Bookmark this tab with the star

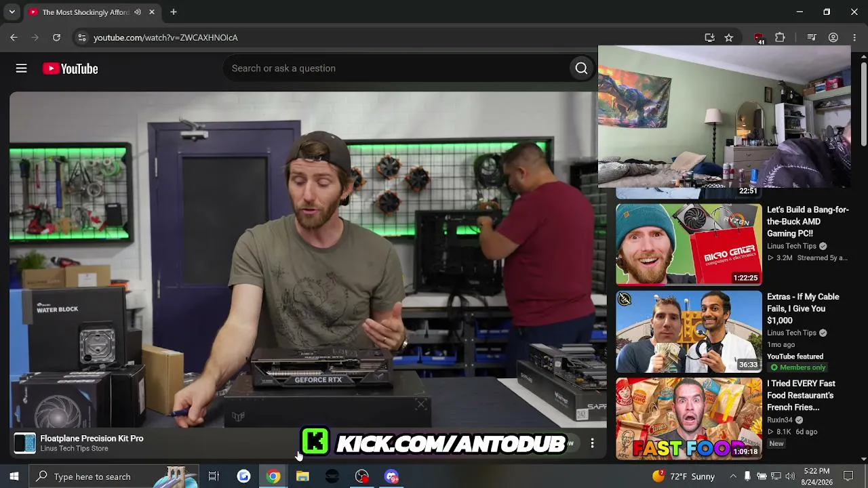[729, 38]
